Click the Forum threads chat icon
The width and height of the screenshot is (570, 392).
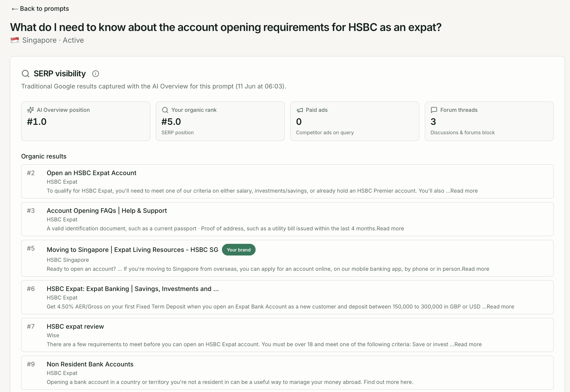coord(434,110)
